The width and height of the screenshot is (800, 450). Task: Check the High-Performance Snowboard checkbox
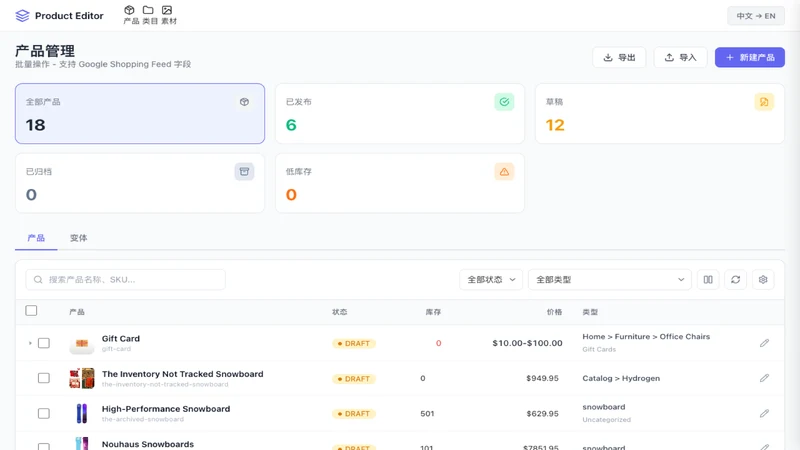[x=44, y=413]
